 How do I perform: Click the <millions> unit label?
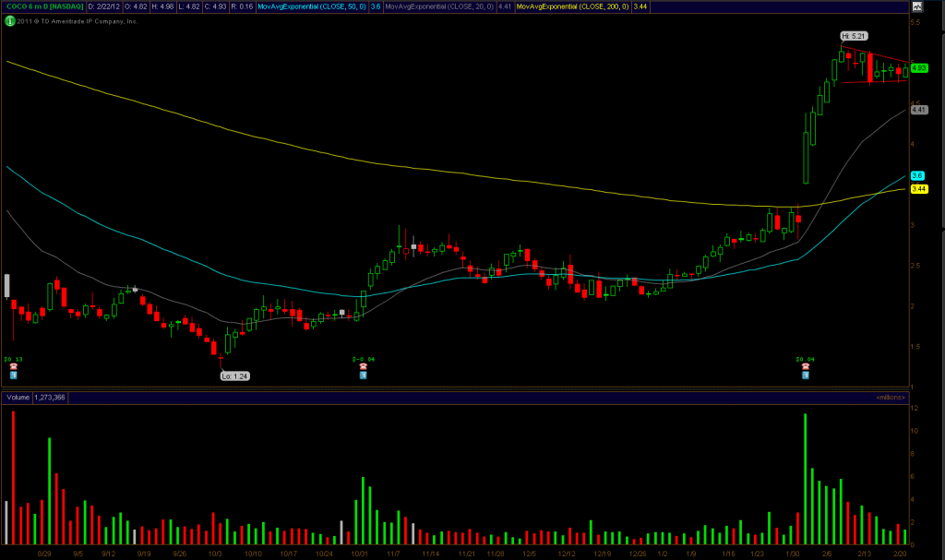coord(891,398)
